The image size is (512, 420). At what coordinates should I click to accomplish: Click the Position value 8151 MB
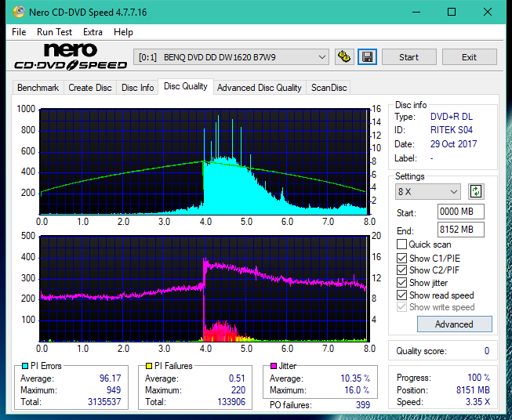(x=473, y=390)
